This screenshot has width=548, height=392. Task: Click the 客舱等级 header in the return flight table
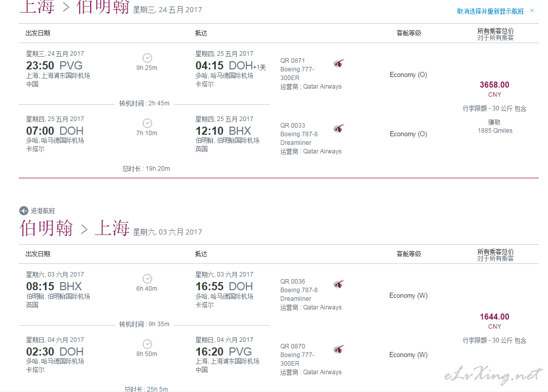[409, 254]
